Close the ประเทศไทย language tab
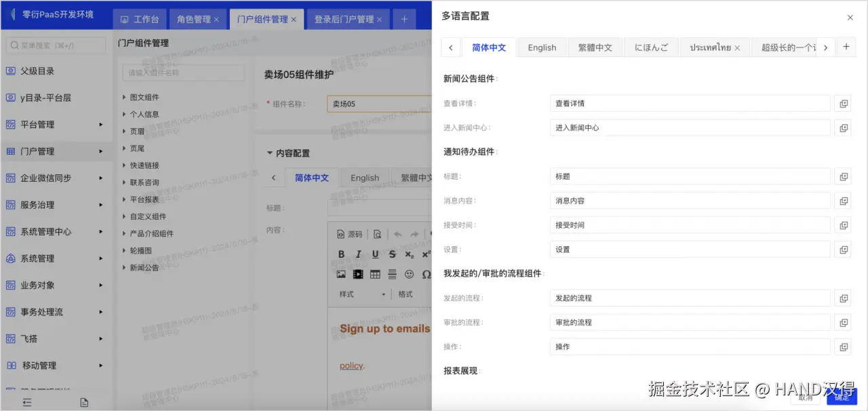 click(x=738, y=48)
